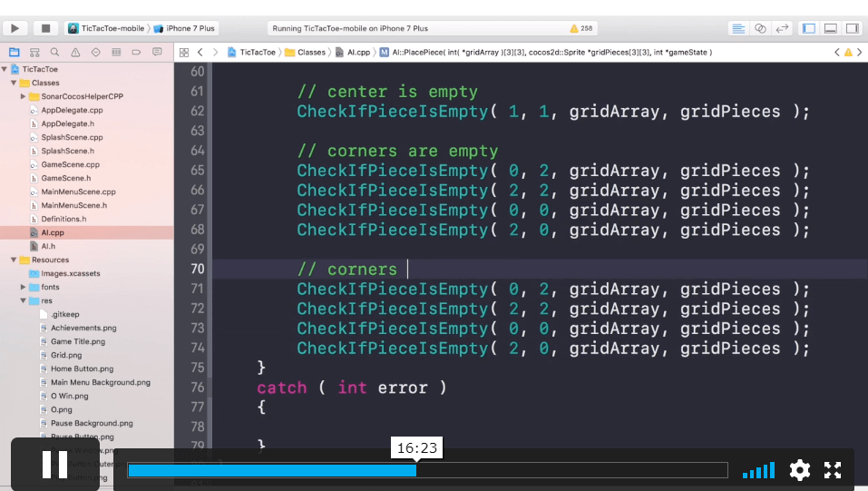Image resolution: width=868 pixels, height=491 pixels.
Task: Click the '// center is empty' comment
Action: (387, 92)
